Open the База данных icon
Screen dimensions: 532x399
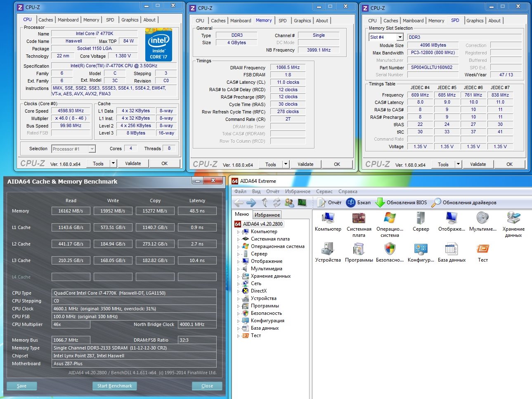452,249
